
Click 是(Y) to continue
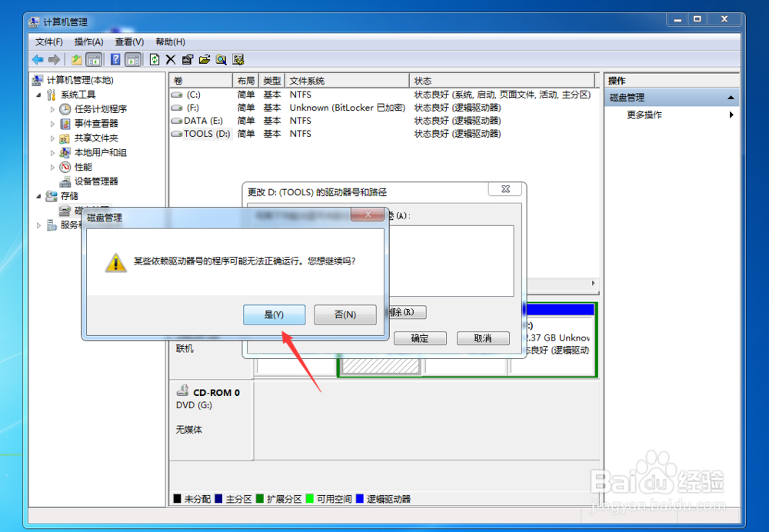click(x=275, y=314)
